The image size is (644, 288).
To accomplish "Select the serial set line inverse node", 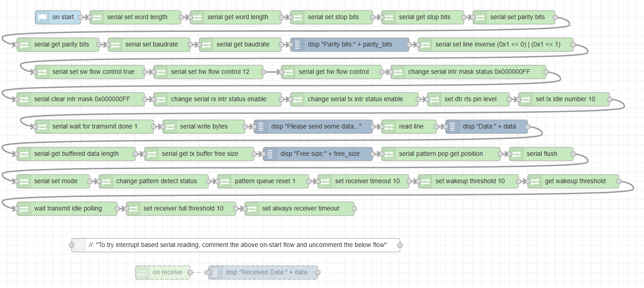I will pyautogui.click(x=497, y=45).
